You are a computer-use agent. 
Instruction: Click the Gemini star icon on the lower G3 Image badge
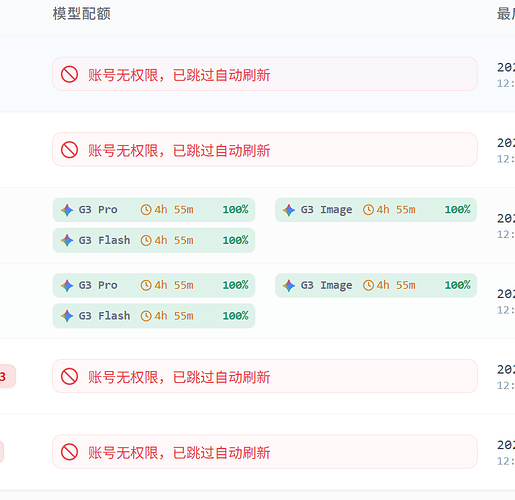(x=289, y=286)
